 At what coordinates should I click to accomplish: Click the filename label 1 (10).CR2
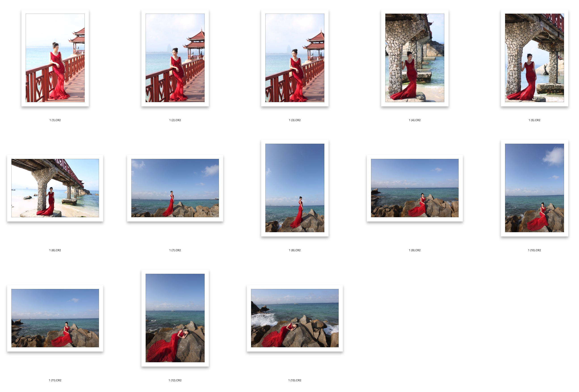click(534, 250)
